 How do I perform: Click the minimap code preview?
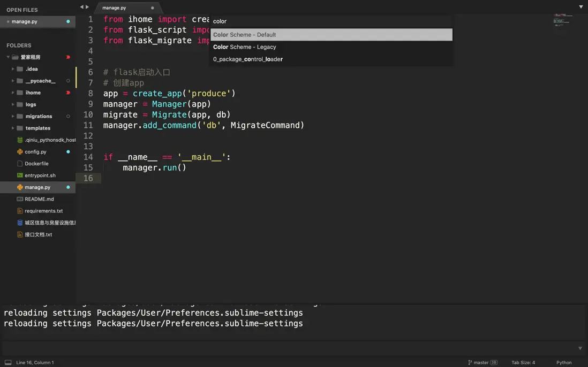(563, 20)
